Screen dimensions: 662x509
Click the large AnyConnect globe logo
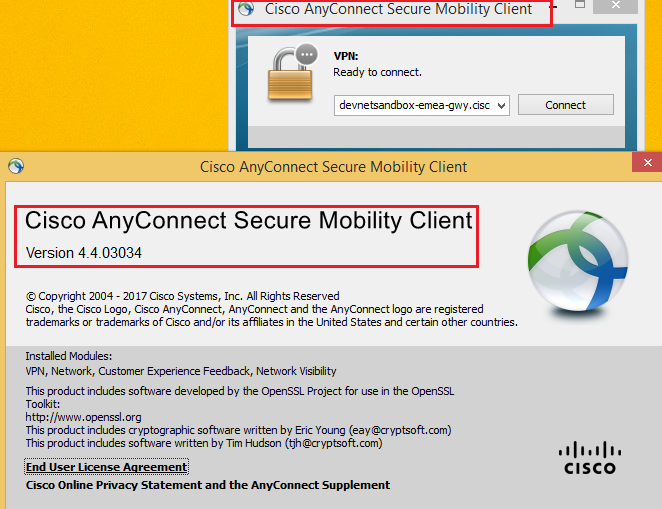[578, 262]
